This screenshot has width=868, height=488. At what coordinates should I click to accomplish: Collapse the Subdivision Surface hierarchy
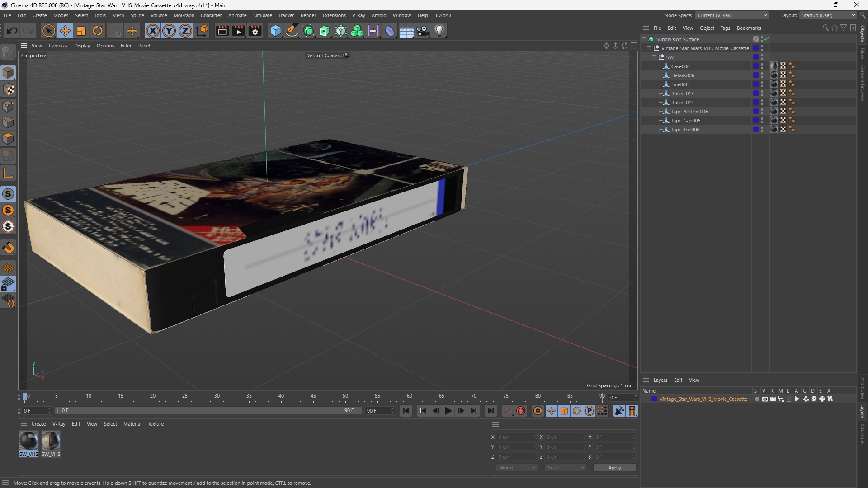click(645, 39)
